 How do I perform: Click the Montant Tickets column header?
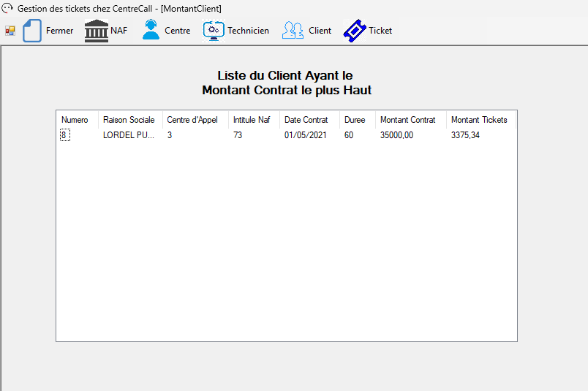(x=479, y=120)
